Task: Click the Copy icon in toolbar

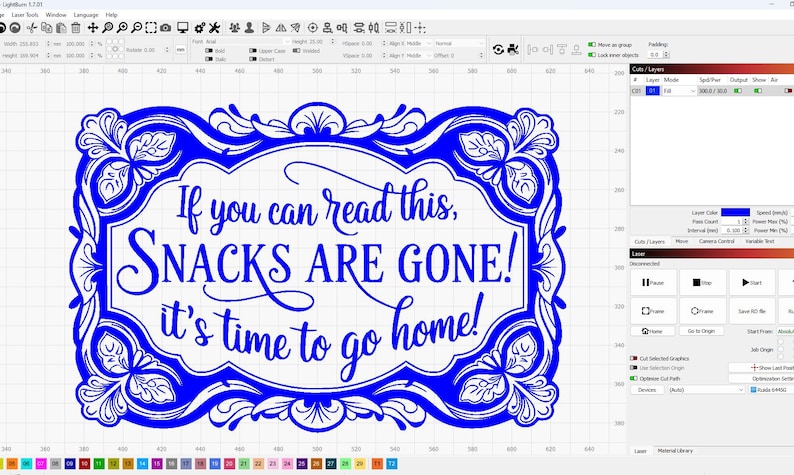Action: [x=47, y=28]
